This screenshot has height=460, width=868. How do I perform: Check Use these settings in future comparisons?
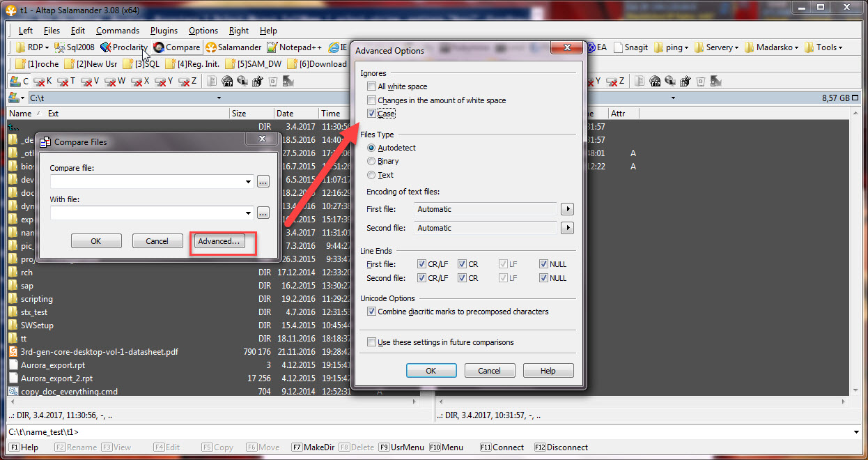(372, 342)
